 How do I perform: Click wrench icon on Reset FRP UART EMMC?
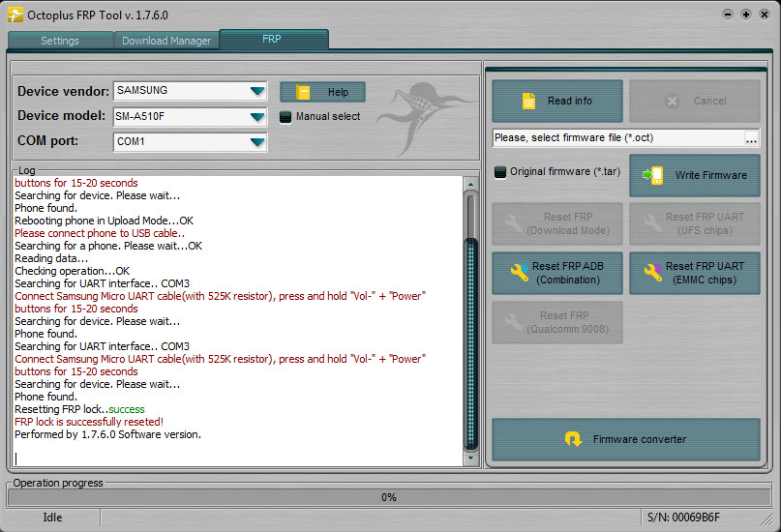[x=652, y=272]
